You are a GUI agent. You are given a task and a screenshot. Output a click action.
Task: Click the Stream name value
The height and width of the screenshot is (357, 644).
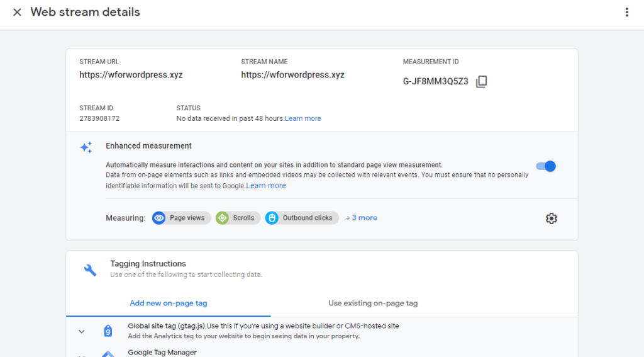tap(293, 75)
